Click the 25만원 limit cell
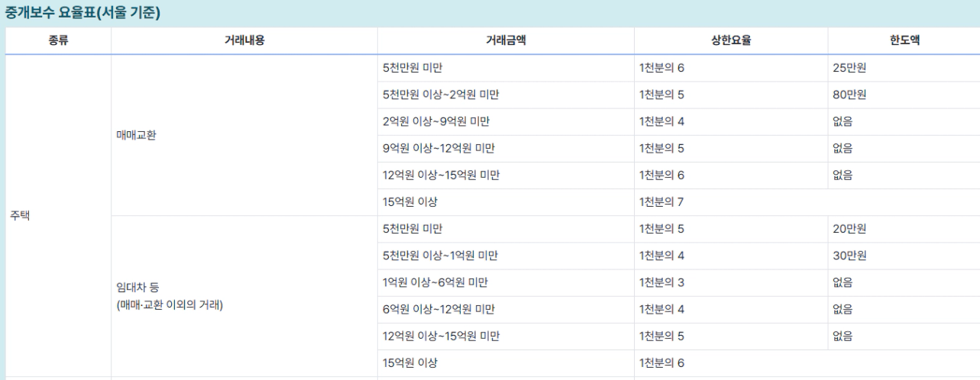980x380 pixels. [x=904, y=68]
